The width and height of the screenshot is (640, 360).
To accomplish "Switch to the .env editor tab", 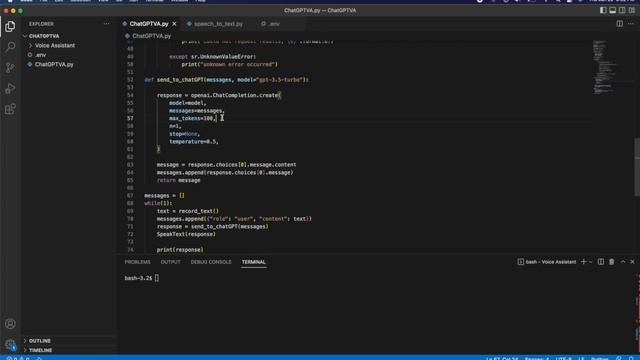I will click(x=274, y=24).
